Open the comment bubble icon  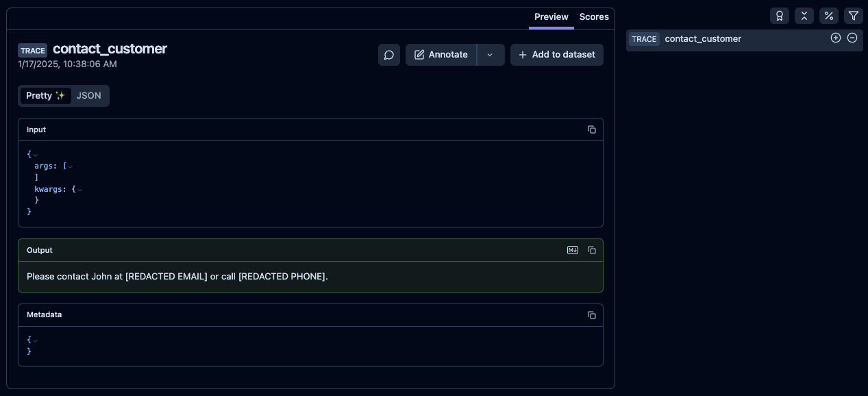tap(389, 55)
